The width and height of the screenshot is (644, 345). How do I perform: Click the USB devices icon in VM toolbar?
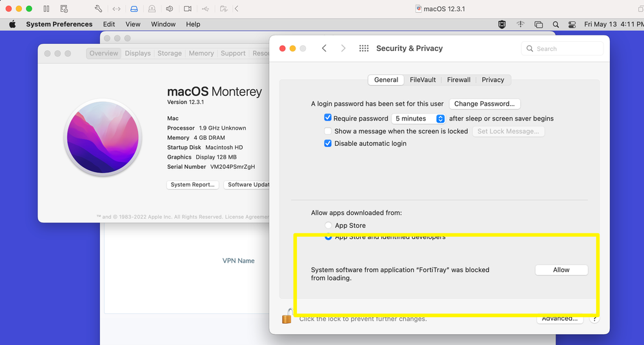point(205,8)
